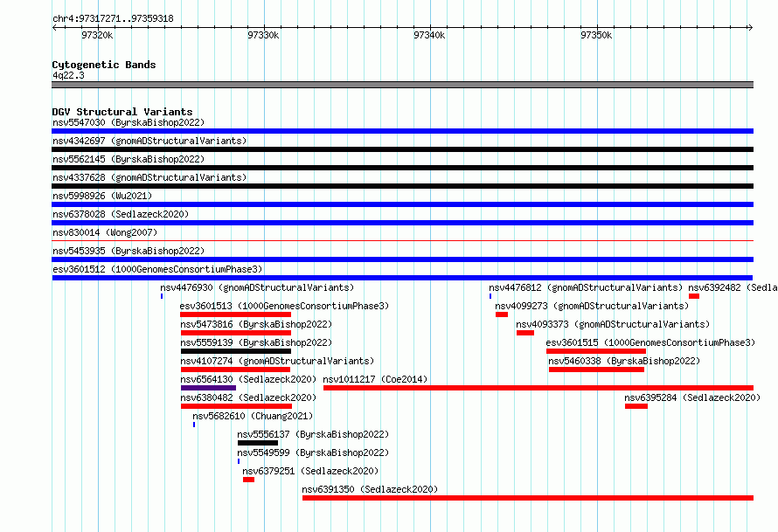Select the thin red line under nsv830014
This screenshot has width=778, height=532.
pyautogui.click(x=402, y=241)
